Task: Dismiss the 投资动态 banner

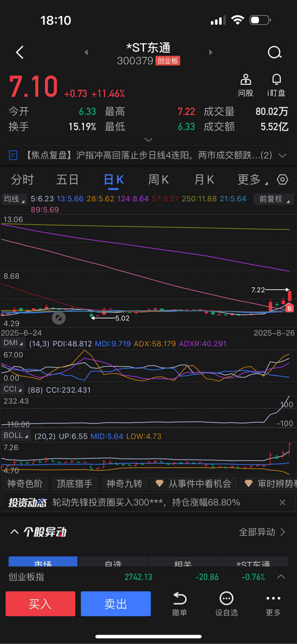Action: (x=283, y=502)
